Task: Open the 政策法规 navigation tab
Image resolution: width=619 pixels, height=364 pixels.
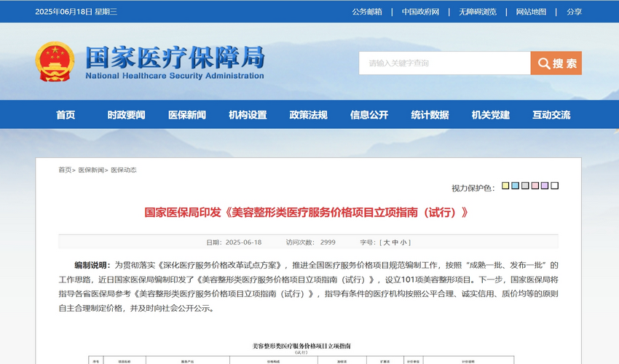Action: tap(308, 115)
